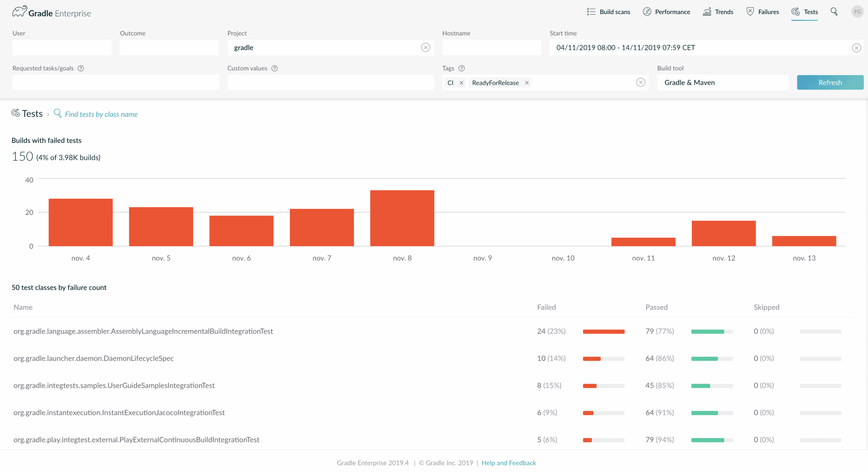868x473 pixels.
Task: Show help icon next to Tags
Action: click(x=461, y=68)
